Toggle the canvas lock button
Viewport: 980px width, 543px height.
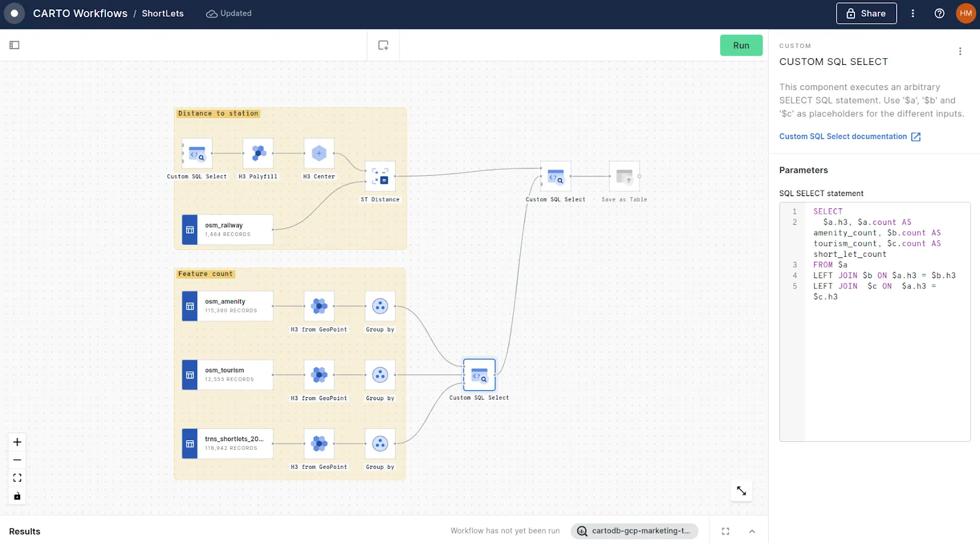[17, 496]
